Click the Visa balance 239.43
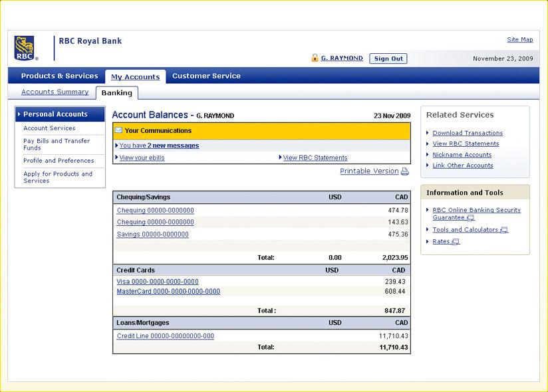Screen dimensions: 548x392 (x=395, y=281)
